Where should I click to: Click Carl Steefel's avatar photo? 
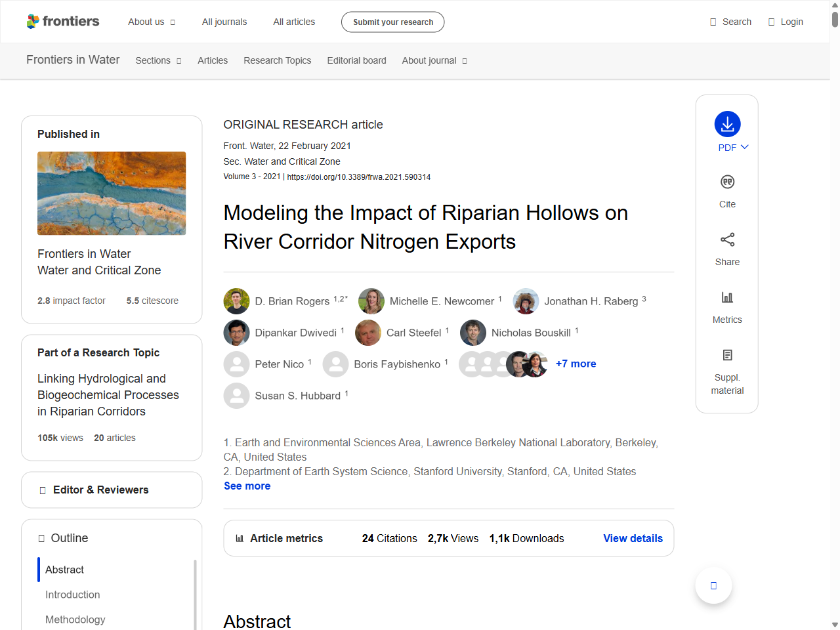click(368, 333)
